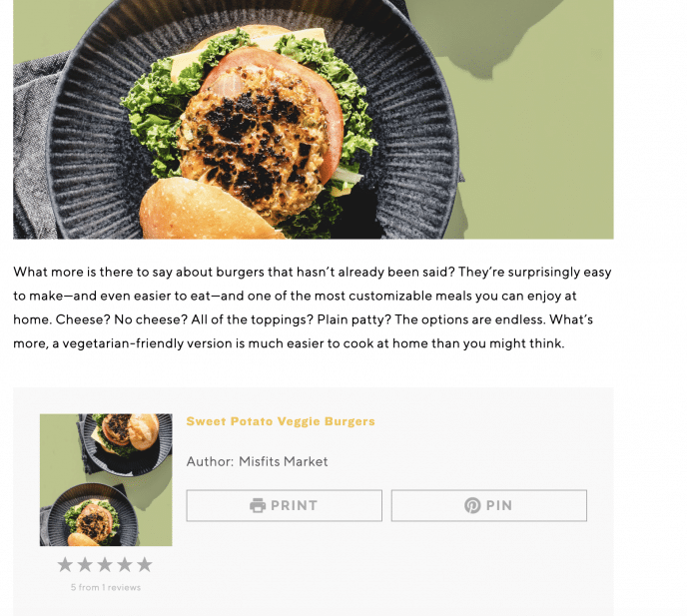
Task: Click the lower plate in recipe thumbnail
Action: click(x=90, y=517)
